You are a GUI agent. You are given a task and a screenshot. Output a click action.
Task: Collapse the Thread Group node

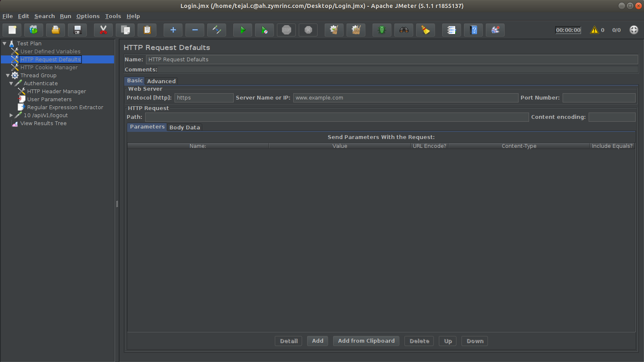[x=8, y=76]
